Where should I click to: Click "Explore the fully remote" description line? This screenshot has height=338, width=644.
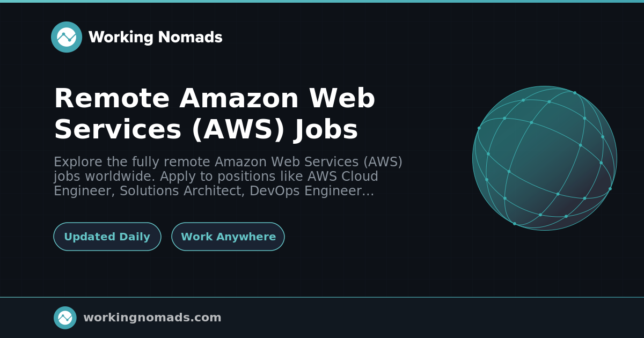(x=131, y=162)
